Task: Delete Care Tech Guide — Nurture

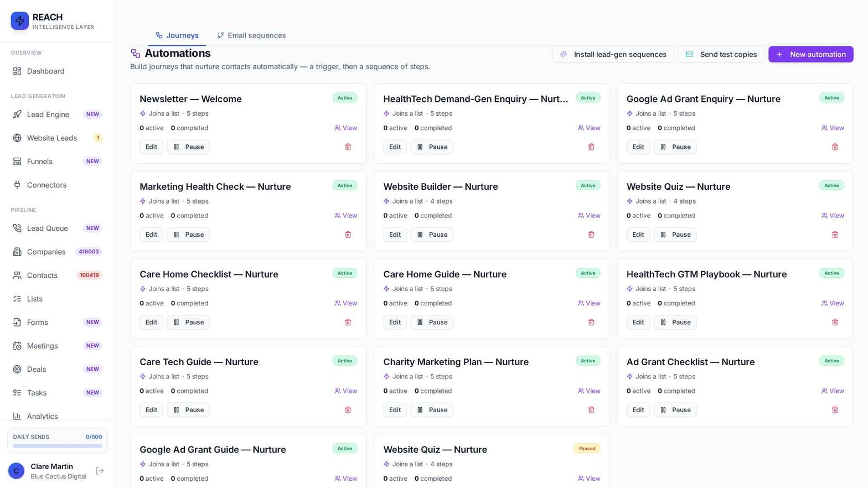Action: pyautogui.click(x=348, y=410)
